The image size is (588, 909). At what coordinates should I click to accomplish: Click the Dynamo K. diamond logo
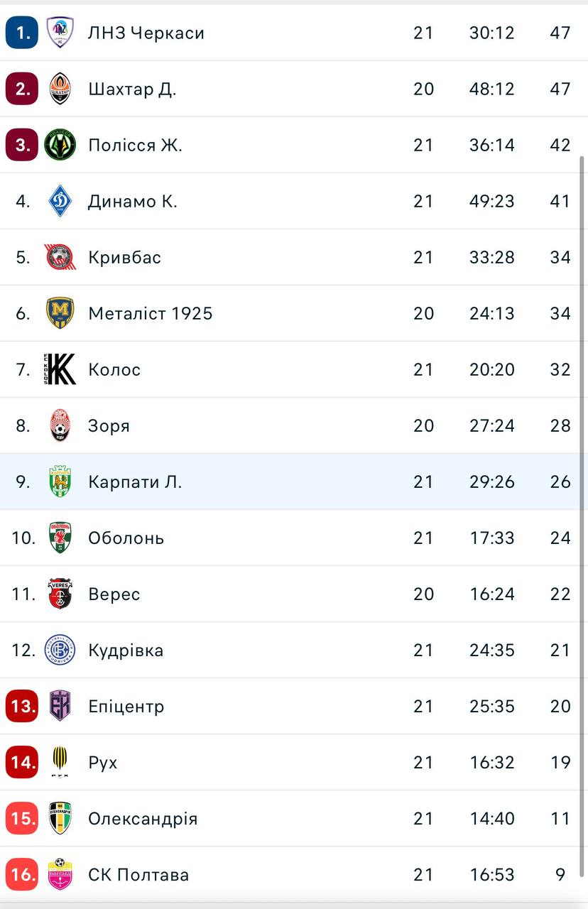[x=60, y=201]
